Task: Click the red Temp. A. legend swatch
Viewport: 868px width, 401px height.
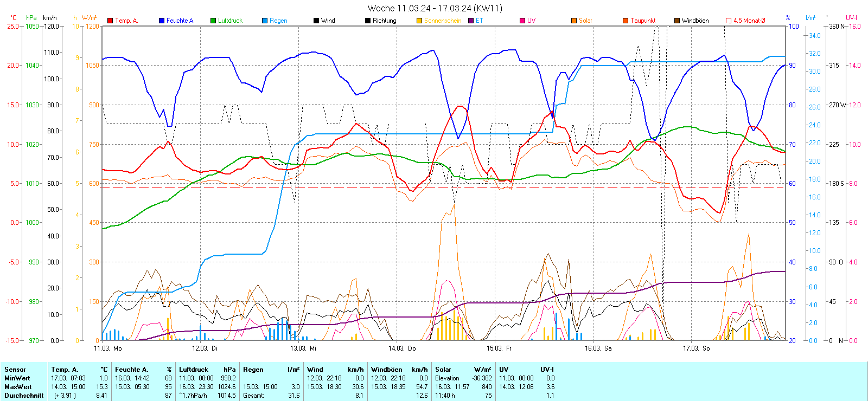Action: tap(110, 21)
